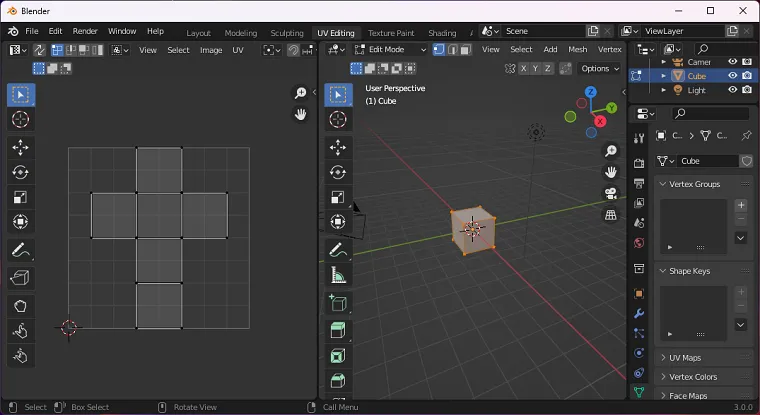760x415 pixels.
Task: Open the Render menu
Action: point(85,31)
